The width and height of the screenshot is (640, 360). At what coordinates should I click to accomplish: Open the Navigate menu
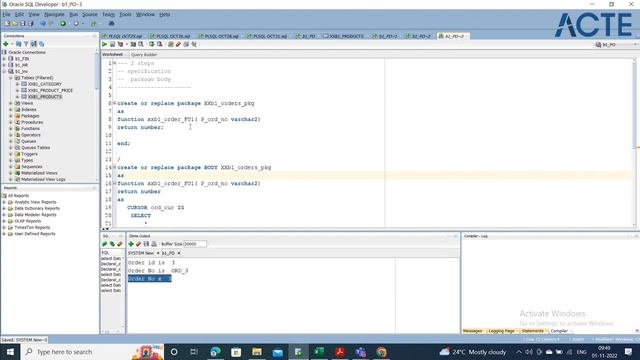point(54,14)
